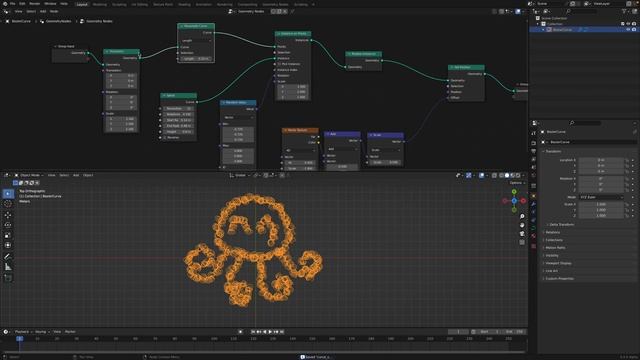Screen dimensions: 640x360
Task: Select the Annotate tool
Action: [x=8, y=257]
